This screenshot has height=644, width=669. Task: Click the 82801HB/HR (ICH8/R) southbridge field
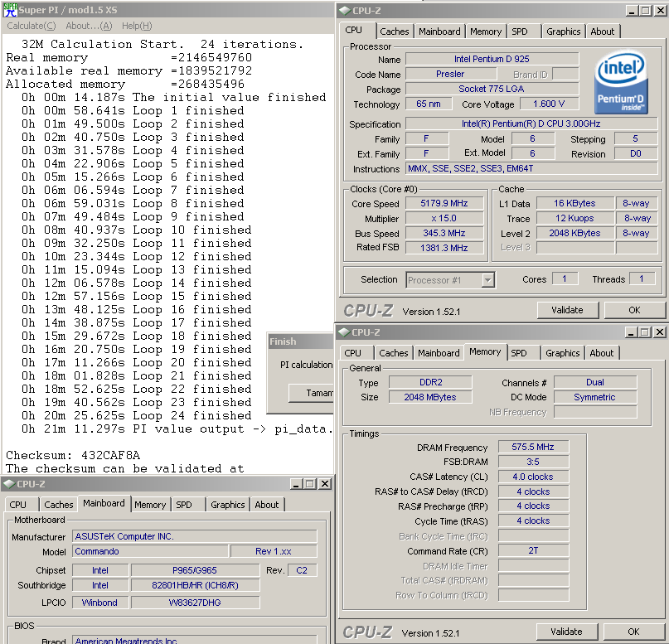pos(195,585)
